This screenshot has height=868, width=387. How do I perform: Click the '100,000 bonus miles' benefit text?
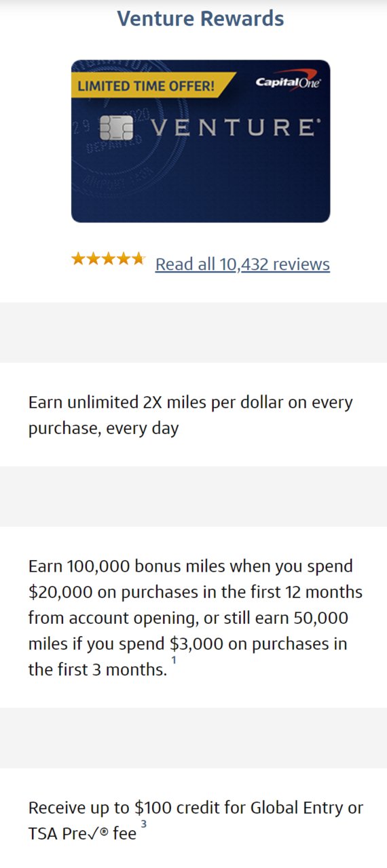click(141, 566)
